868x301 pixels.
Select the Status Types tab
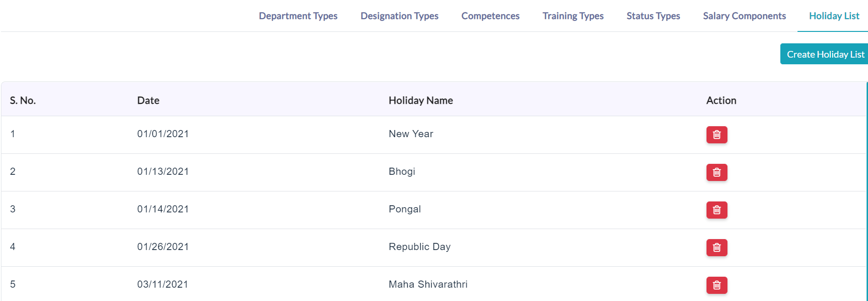[x=653, y=16]
